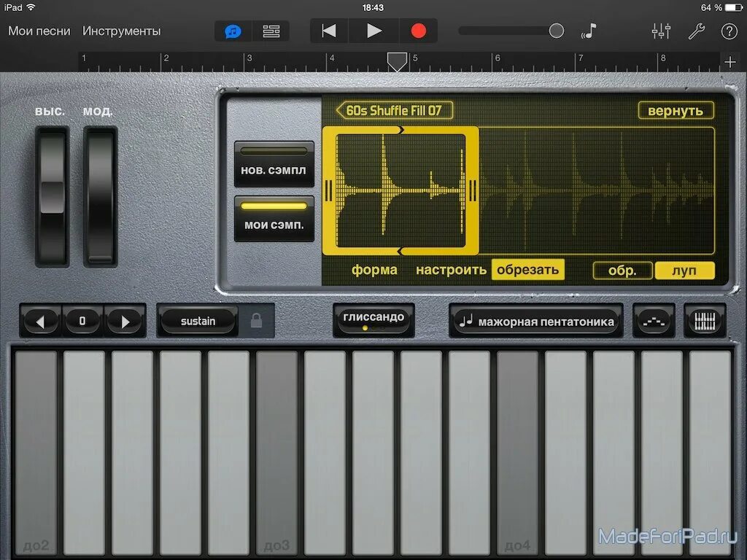Open help via the question mark icon
747x560 pixels.
pyautogui.click(x=729, y=31)
